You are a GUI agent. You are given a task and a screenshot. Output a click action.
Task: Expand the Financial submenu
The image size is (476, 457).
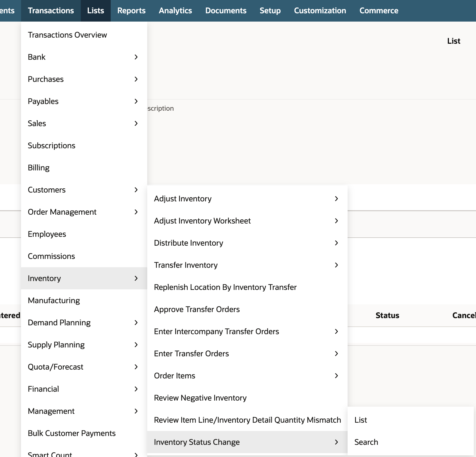pos(84,389)
